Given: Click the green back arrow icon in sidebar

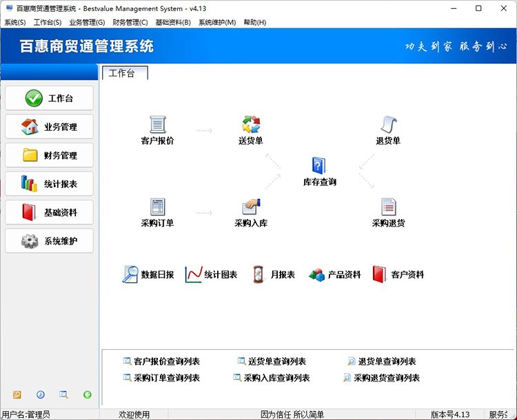Looking at the screenshot, I should tap(88, 395).
